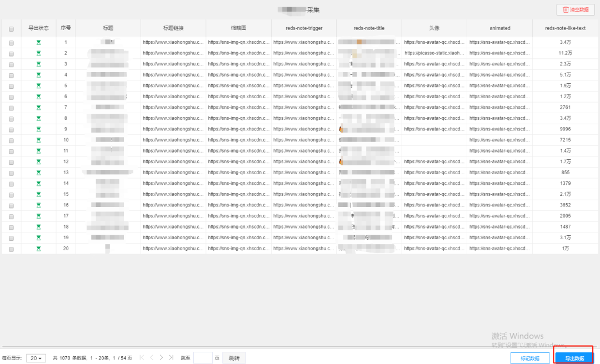Check the checkbox for row 6
This screenshot has width=600, height=364.
11,97
